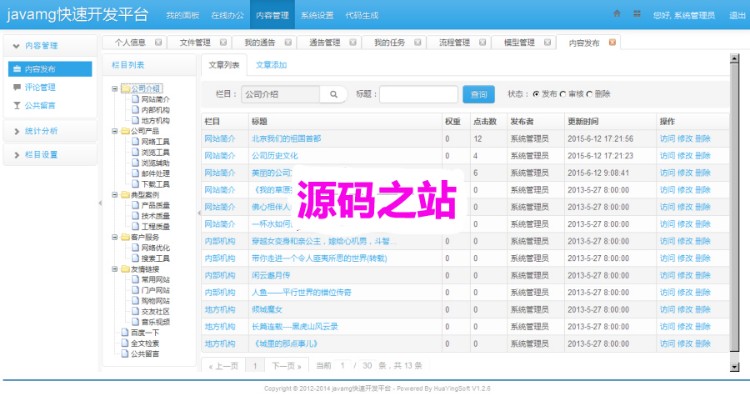
Task: Click 删除 for the 倾城魔女 row
Action: click(703, 309)
